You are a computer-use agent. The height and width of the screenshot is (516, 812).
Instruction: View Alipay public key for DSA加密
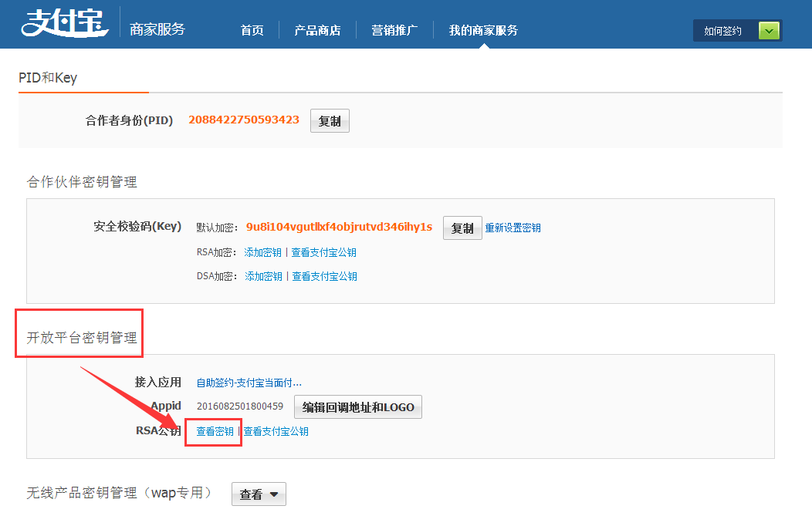(x=324, y=276)
